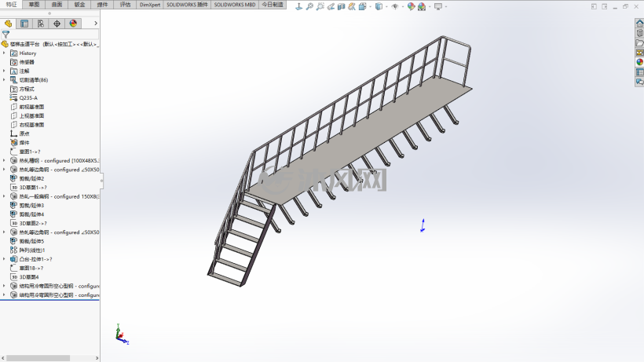
Task: Open the File Explorer task pane
Action: (639, 42)
